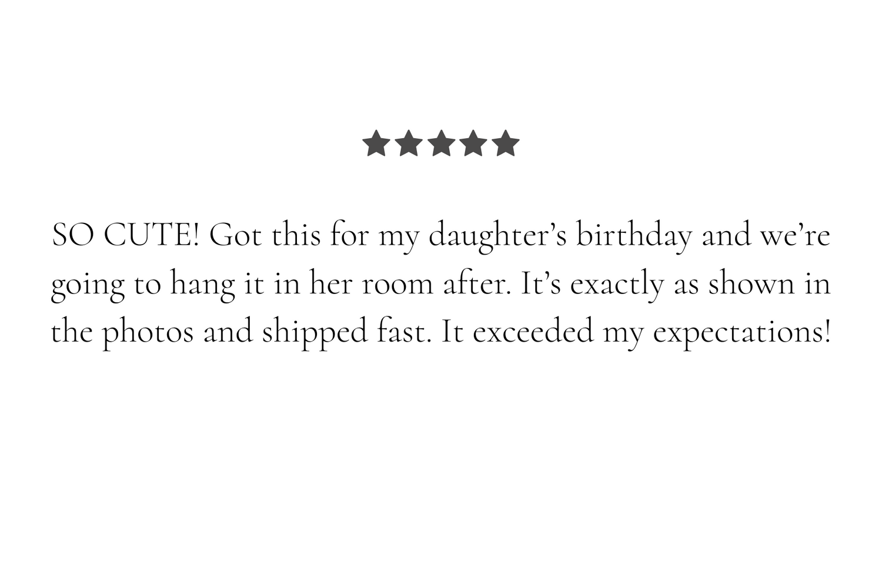Select the fifth, last rating star
Image resolution: width=882 pixels, height=588 pixels.
505,144
